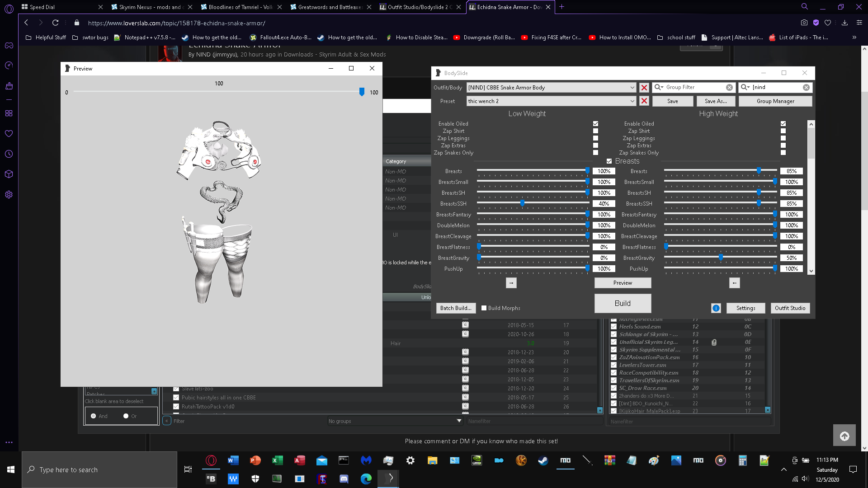The height and width of the screenshot is (488, 868).
Task: Click the browser address bar URL
Action: click(x=176, y=23)
